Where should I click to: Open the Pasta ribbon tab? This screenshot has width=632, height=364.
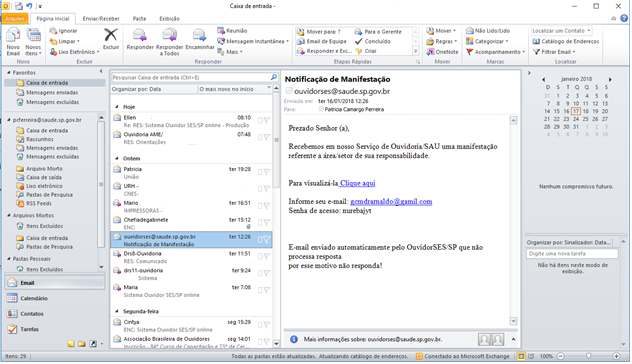139,19
